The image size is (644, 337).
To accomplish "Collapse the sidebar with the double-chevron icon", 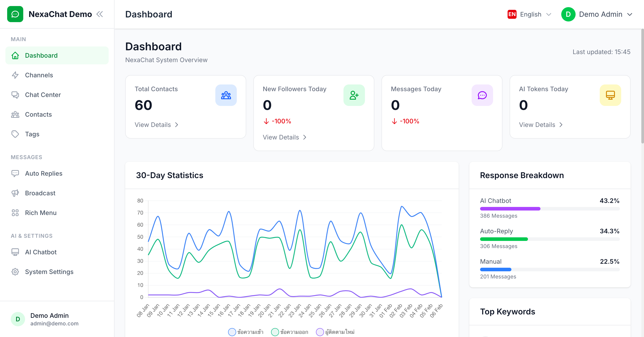I will click(x=100, y=14).
